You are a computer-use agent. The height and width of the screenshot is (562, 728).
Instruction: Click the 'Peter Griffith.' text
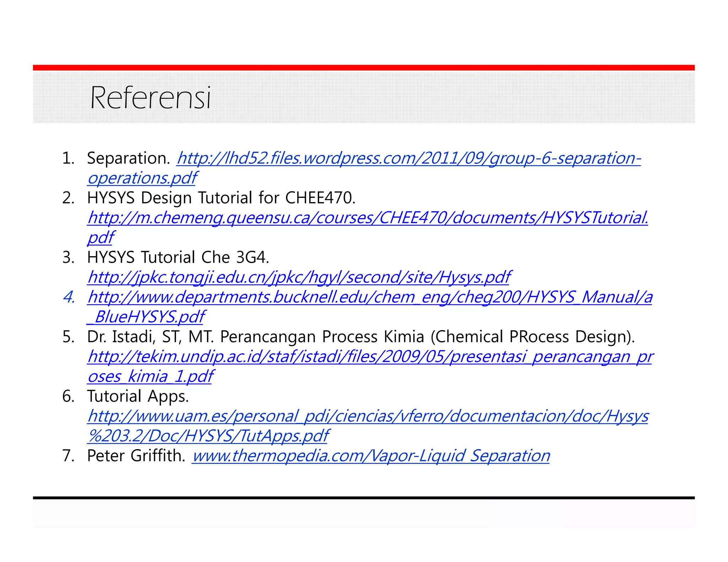pos(136,456)
